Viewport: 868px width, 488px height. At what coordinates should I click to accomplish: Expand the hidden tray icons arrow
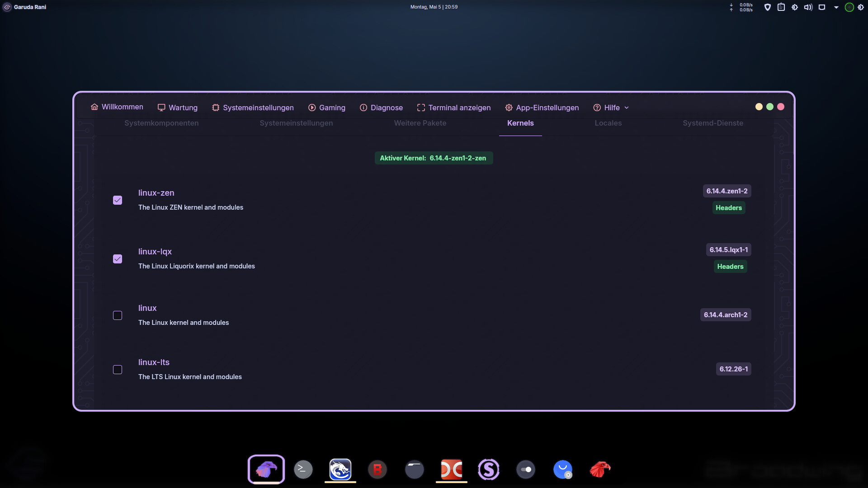point(836,7)
